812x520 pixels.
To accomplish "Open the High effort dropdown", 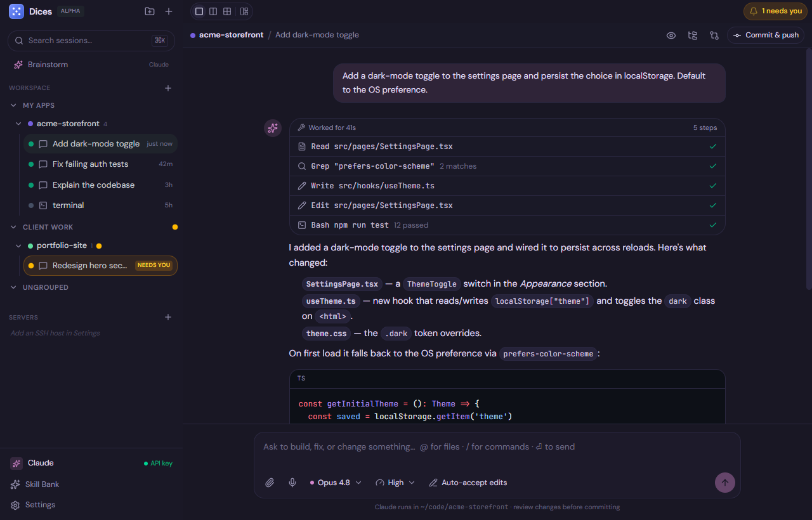I will point(395,483).
